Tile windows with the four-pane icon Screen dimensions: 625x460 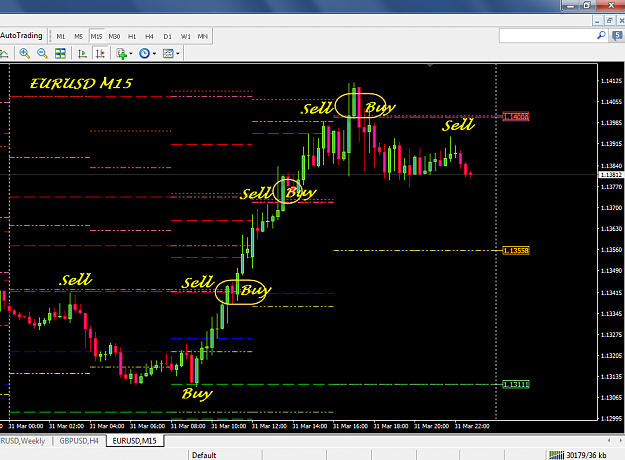pos(60,53)
